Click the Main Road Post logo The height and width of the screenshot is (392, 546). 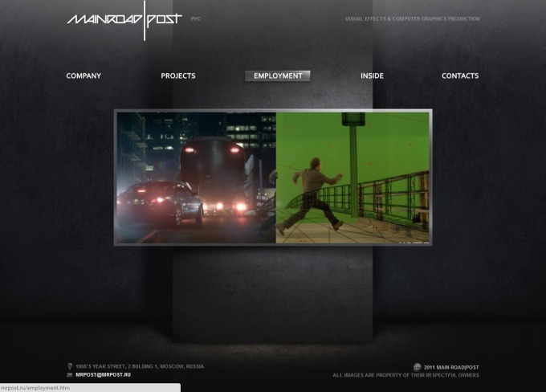pyautogui.click(x=124, y=18)
